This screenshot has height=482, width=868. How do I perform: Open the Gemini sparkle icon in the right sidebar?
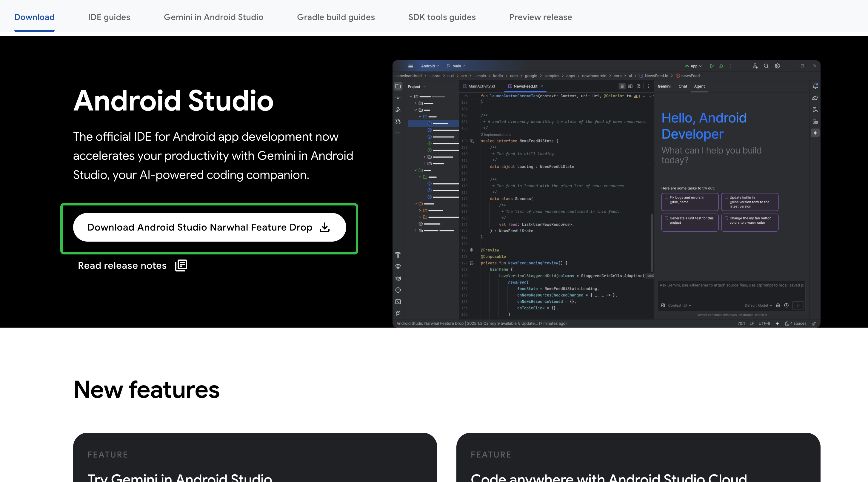click(x=815, y=133)
